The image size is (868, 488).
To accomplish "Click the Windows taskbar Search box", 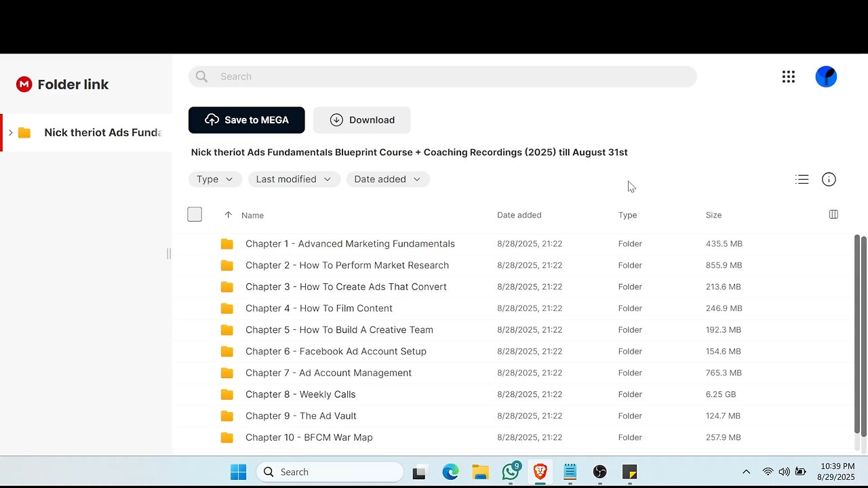I will tap(330, 472).
